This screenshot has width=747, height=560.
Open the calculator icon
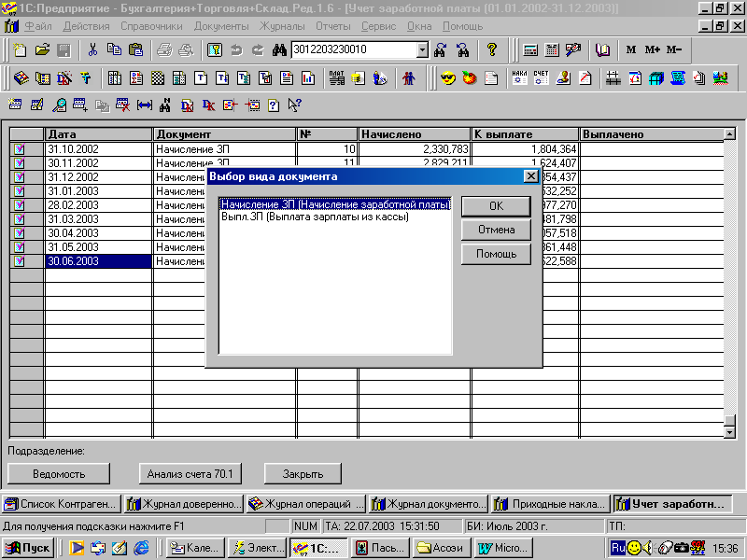[x=530, y=49]
